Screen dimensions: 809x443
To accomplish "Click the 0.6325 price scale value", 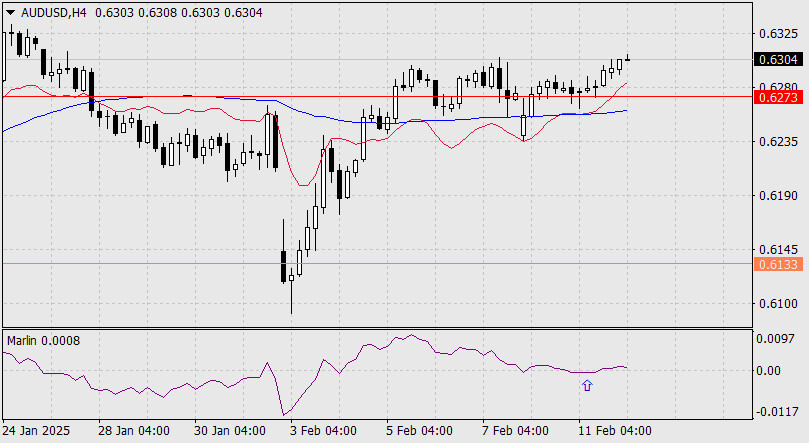I will click(778, 34).
